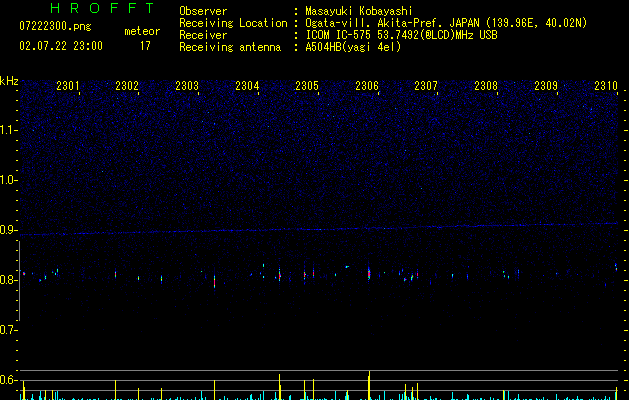Screen dimensions: 629x400
Task: Click the gray vertical range bar at left
Action: coord(20,280)
